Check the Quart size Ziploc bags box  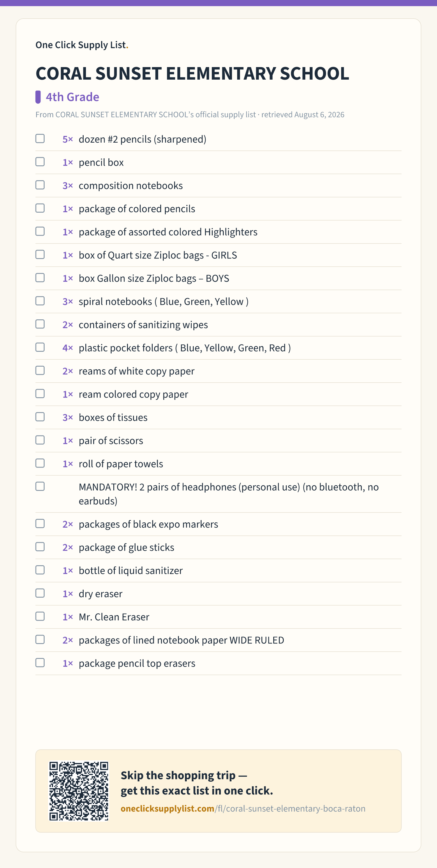pos(40,254)
